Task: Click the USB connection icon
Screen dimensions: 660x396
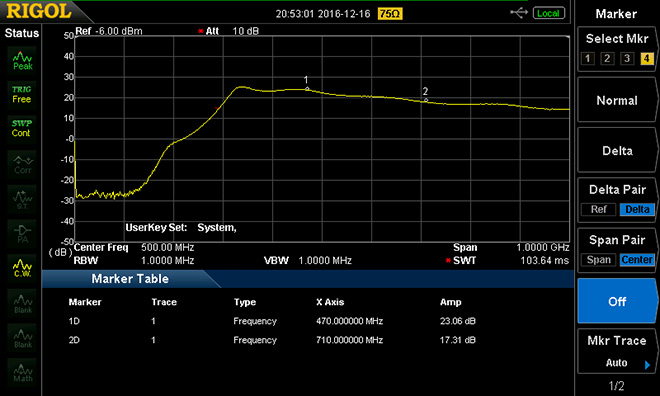Action: [519, 13]
